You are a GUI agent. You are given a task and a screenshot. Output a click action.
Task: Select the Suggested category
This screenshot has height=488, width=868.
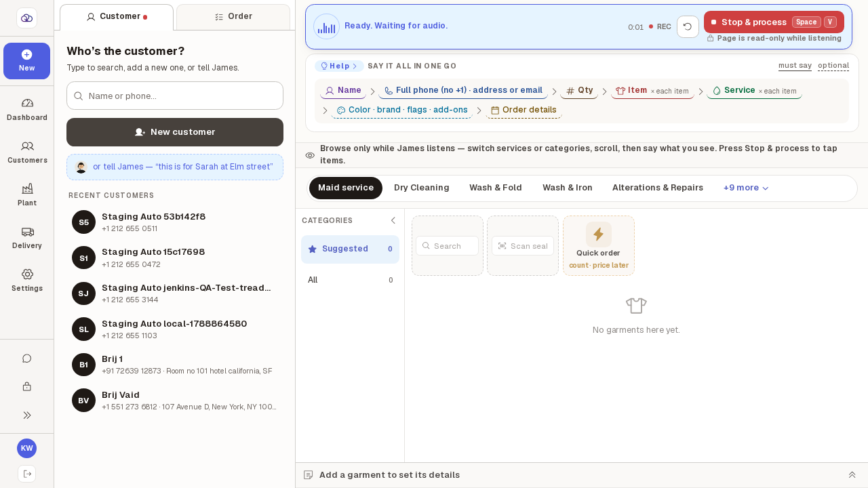click(350, 249)
